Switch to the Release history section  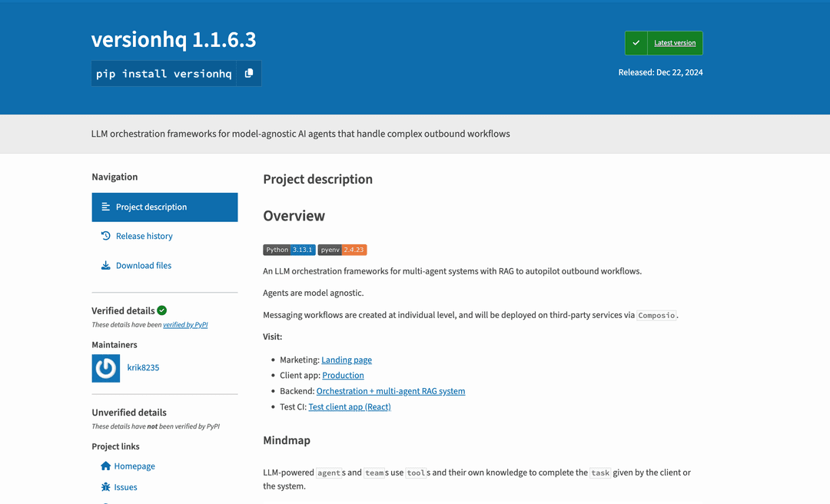pyautogui.click(x=144, y=236)
